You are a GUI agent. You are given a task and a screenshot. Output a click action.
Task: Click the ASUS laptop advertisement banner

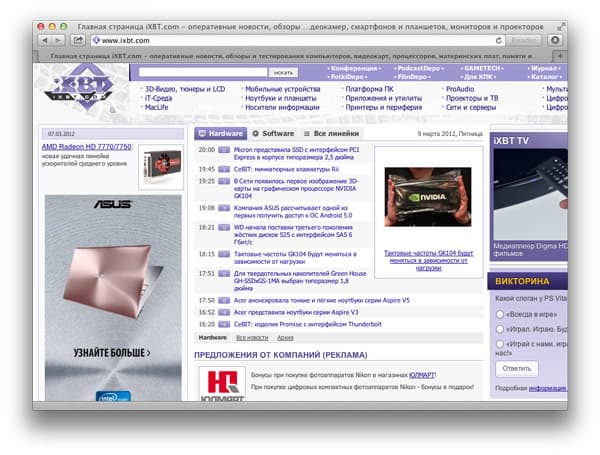click(113, 298)
